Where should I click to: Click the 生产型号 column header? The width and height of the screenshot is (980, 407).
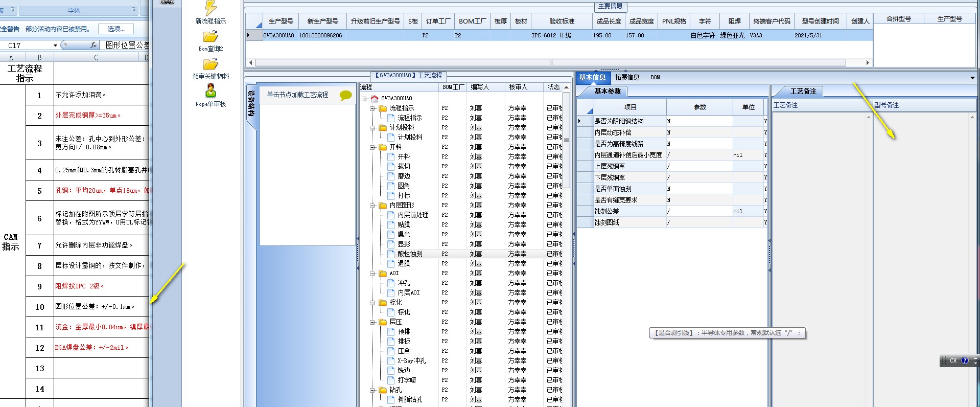point(281,21)
